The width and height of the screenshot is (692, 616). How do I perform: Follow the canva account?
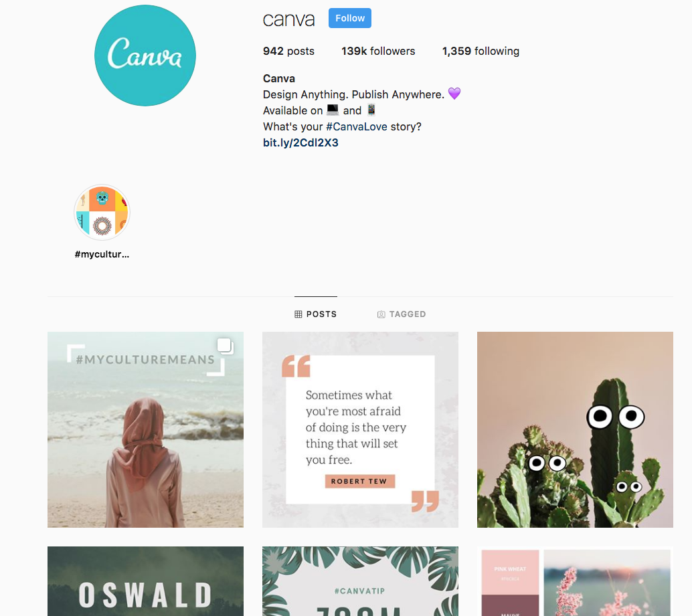pos(350,18)
